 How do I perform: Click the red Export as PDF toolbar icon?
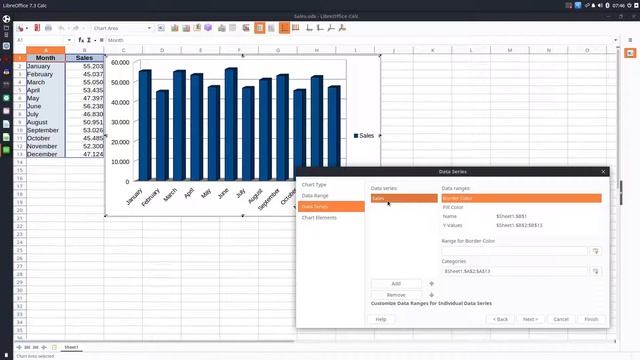pos(37,28)
